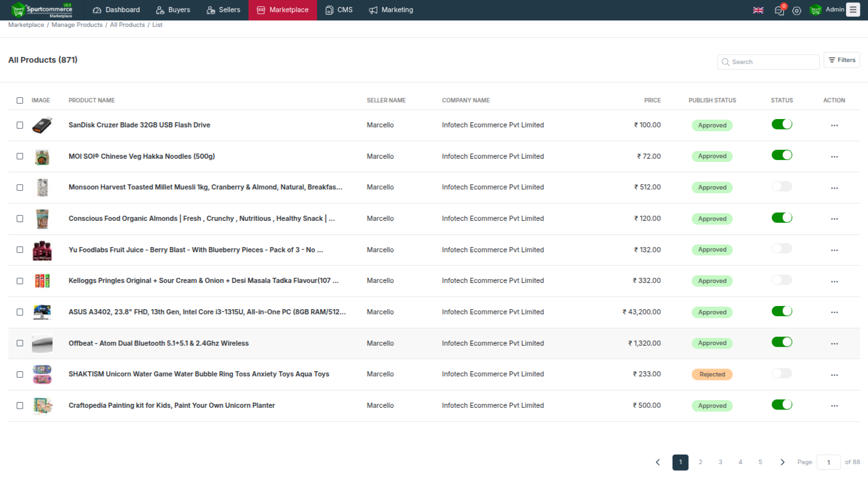Enable status toggle for Monsoon Harvest Muesli

782,186
